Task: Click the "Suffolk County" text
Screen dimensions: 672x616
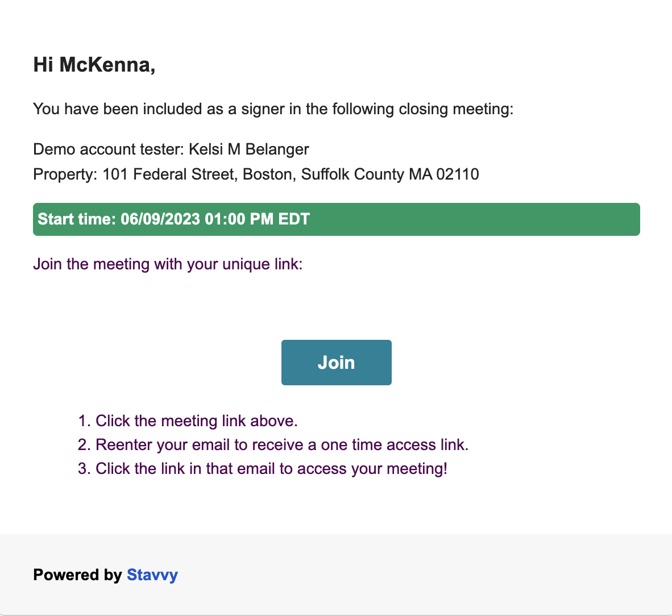Action: point(352,175)
